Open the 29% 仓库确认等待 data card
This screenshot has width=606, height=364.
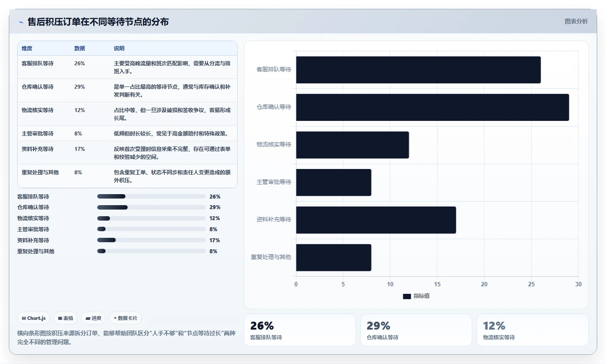click(x=416, y=330)
